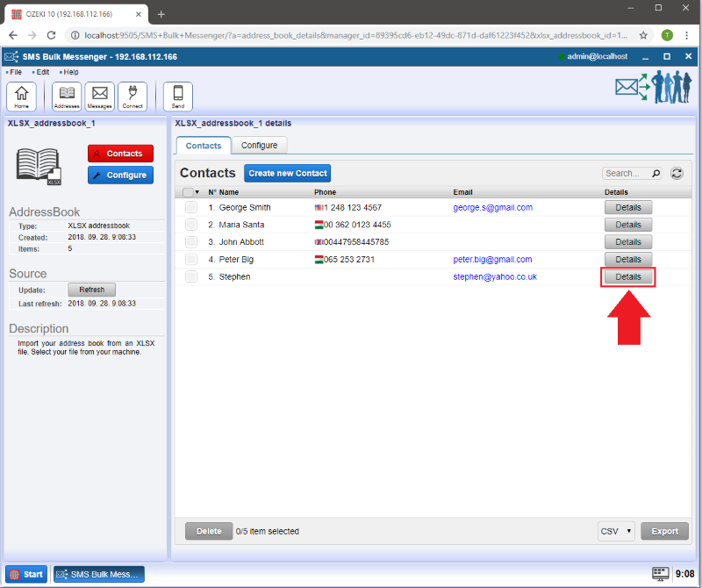Open the CSV export format dropdown
The height and width of the screenshot is (588, 702).
click(x=616, y=531)
